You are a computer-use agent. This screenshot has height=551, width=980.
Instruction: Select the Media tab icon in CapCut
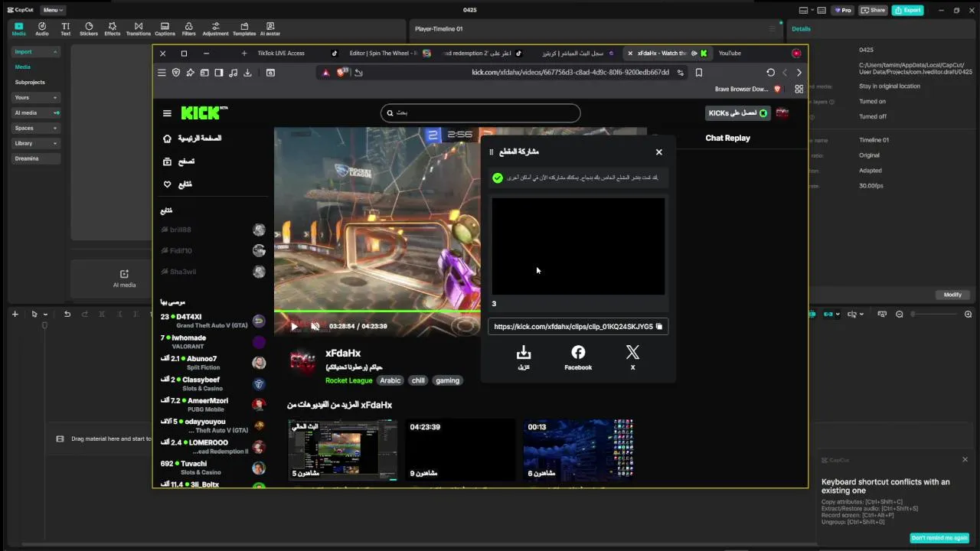(18, 28)
